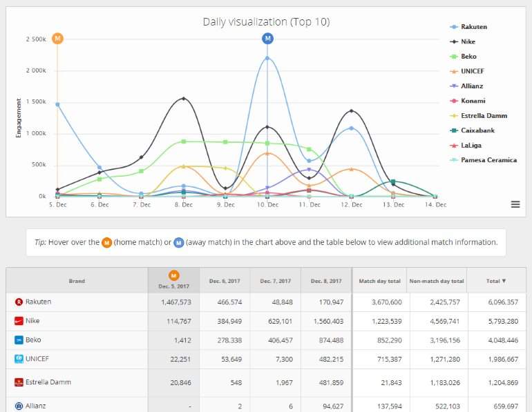Click Allianz's total value 659,697

click(x=506, y=406)
